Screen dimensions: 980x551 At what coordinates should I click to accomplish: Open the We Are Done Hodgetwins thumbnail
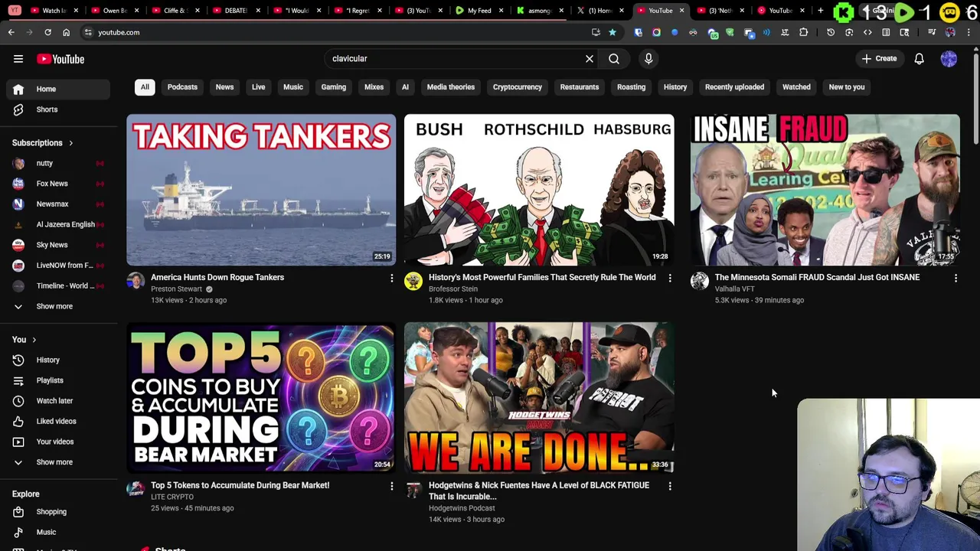(x=539, y=398)
